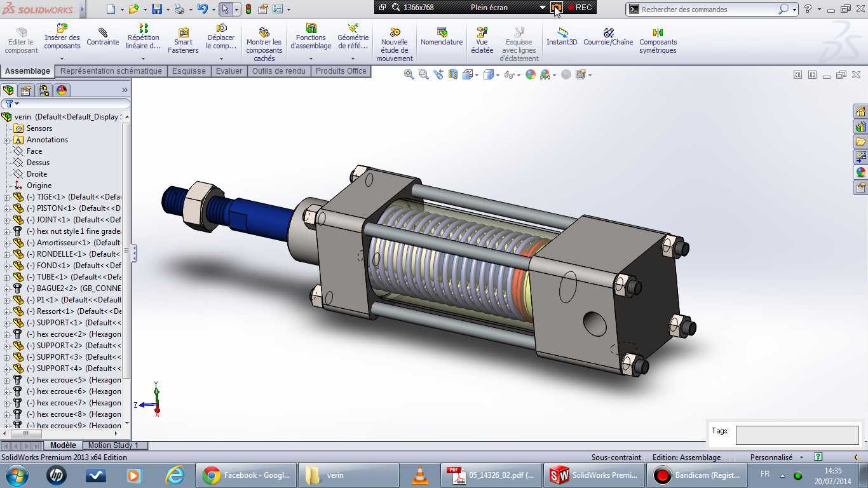Image resolution: width=868 pixels, height=488 pixels.
Task: Click the Windows Start button
Action: point(17,475)
